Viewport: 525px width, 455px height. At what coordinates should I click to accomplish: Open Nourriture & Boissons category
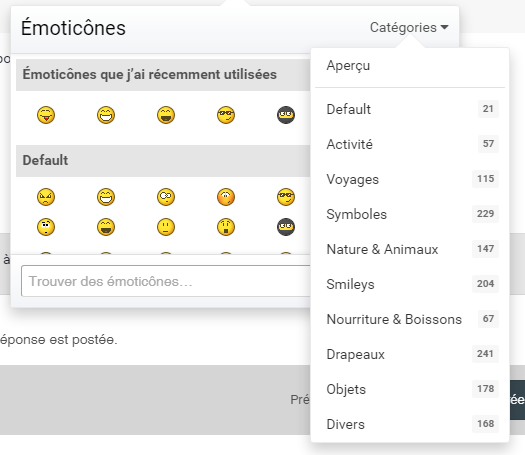[410, 319]
